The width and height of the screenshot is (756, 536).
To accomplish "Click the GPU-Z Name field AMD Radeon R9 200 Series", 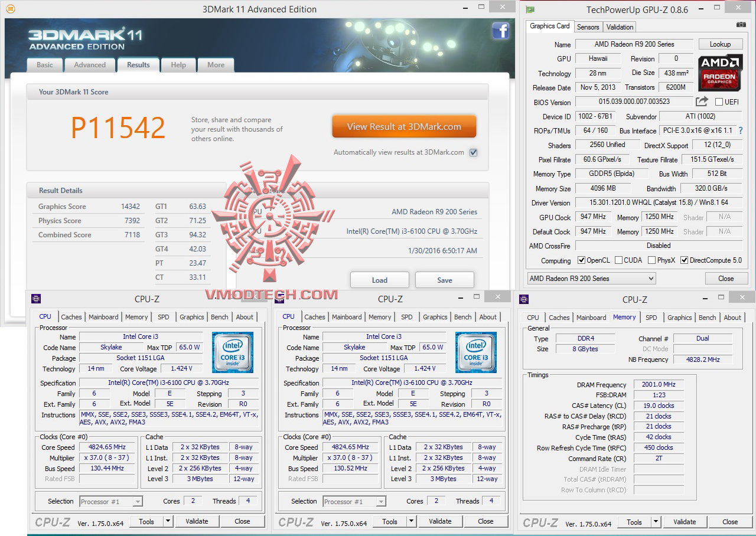I will tap(634, 44).
